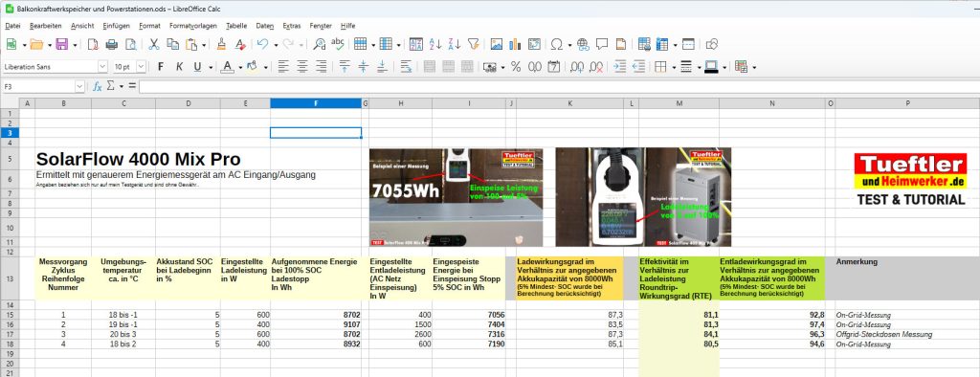Clear direct formatting
Viewport: 980px width, 377px height.
[x=240, y=44]
